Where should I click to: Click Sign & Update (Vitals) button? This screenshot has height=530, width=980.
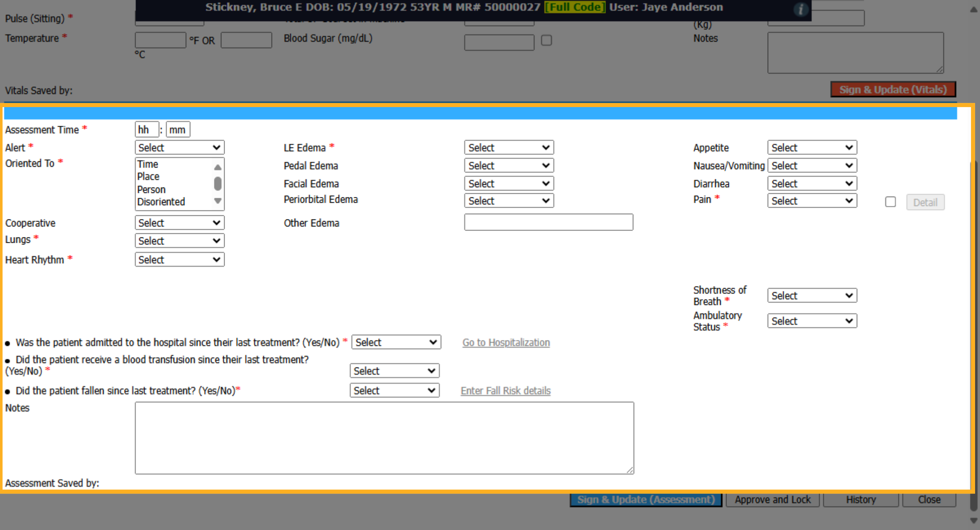click(893, 89)
